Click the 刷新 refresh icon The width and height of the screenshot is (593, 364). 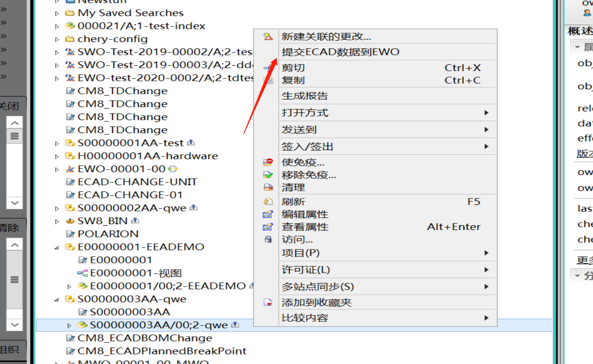(x=268, y=201)
